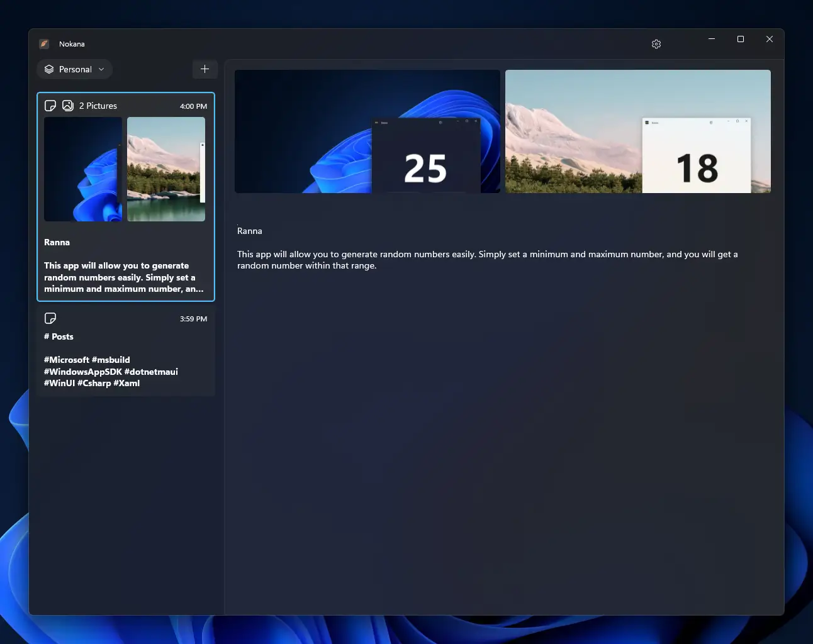
Task: Click the note icon on Ranna card
Action: [50, 106]
